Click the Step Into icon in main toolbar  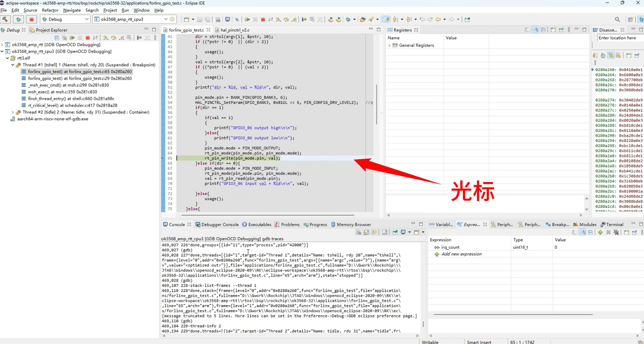pos(278,19)
